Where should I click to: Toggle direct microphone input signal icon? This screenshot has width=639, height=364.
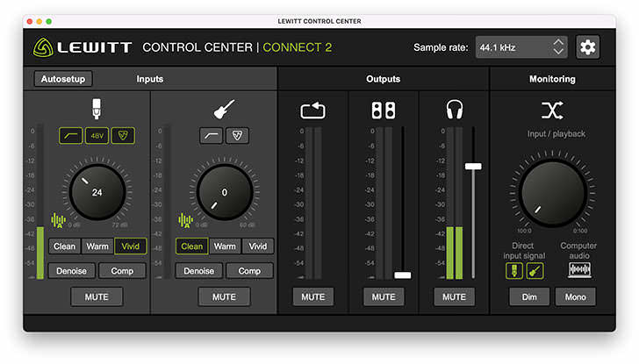coord(513,271)
